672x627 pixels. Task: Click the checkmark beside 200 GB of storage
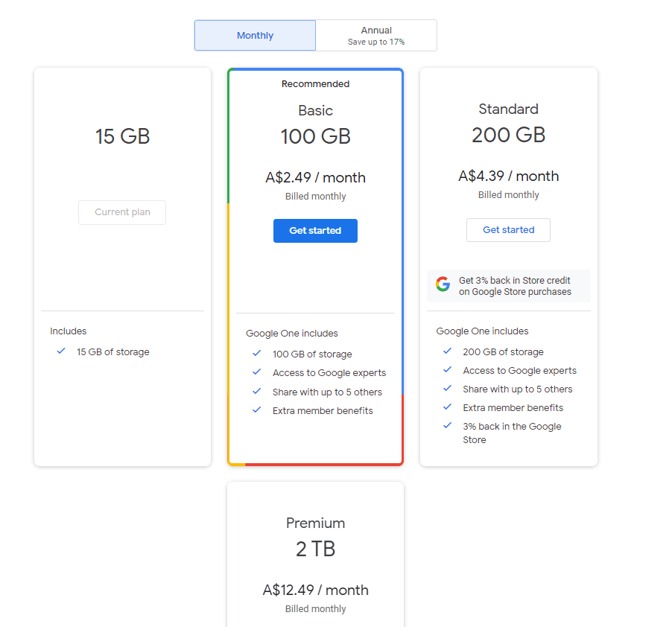[448, 351]
